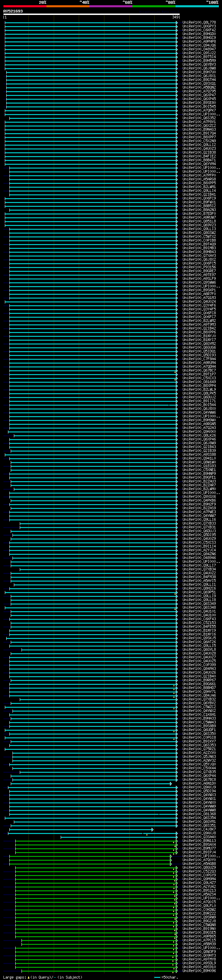Viewport: 222px width, 980px height.
Task: Select the UniRef100_O48946 label
Action: click(199, 558)
